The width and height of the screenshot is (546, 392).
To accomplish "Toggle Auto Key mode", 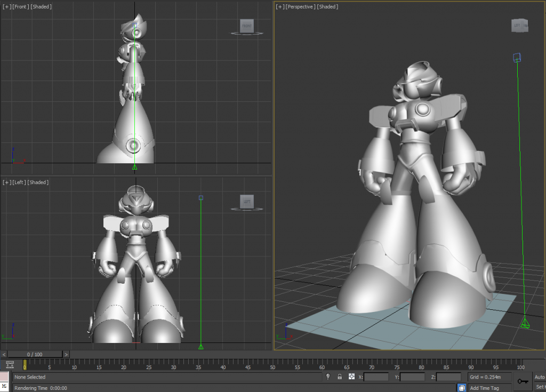I will [540, 377].
